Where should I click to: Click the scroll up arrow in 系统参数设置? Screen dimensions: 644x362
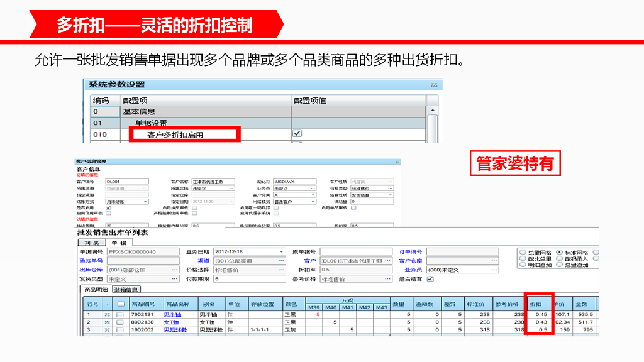[x=432, y=101]
